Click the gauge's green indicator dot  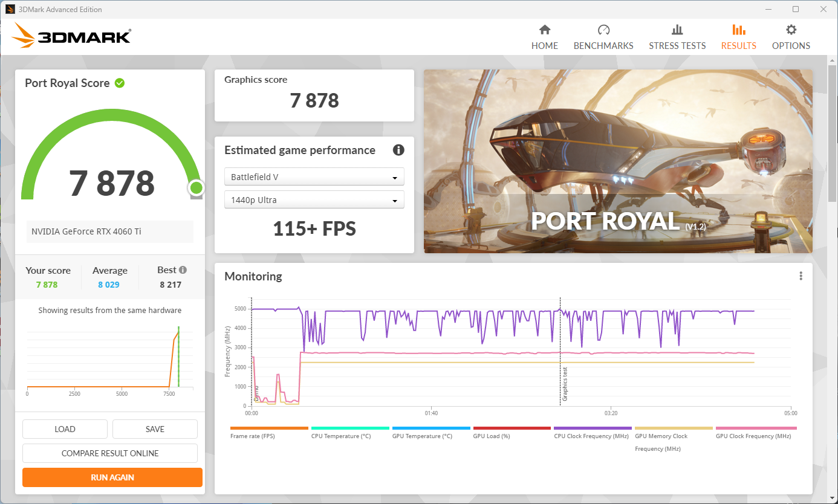196,188
